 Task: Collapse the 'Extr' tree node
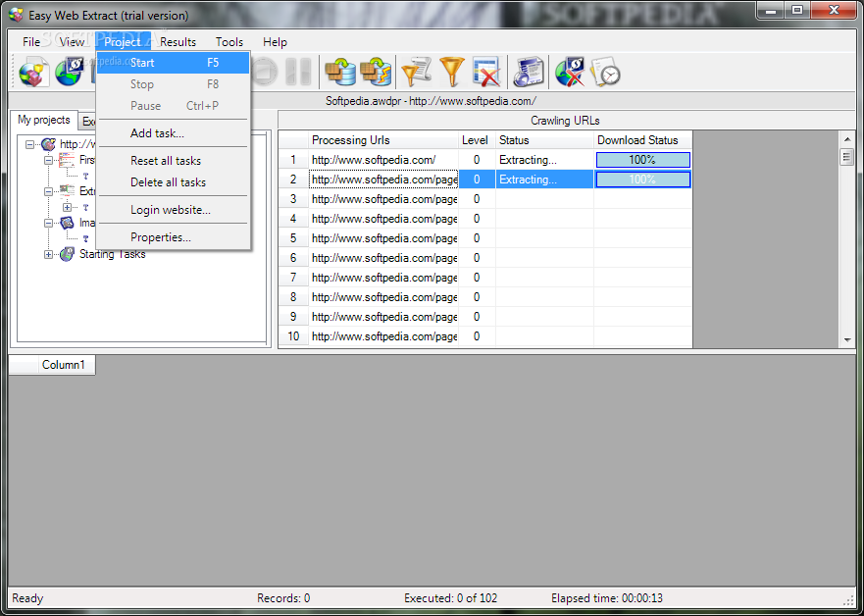pos(48,191)
